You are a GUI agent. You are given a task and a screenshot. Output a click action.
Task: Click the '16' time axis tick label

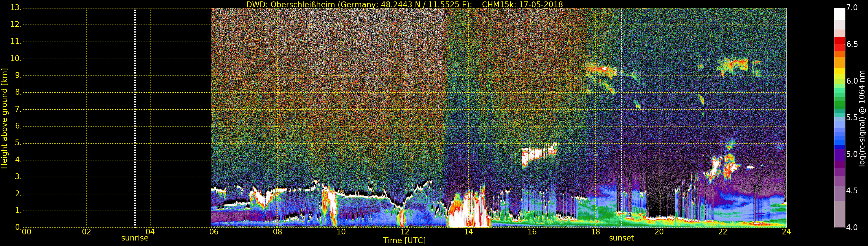pos(532,232)
